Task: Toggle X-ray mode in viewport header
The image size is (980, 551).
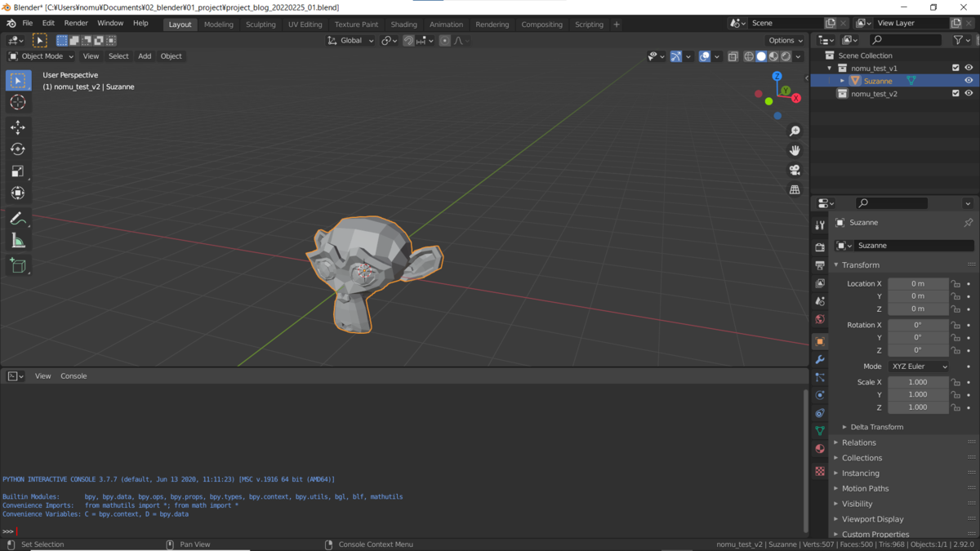Action: pyautogui.click(x=733, y=56)
